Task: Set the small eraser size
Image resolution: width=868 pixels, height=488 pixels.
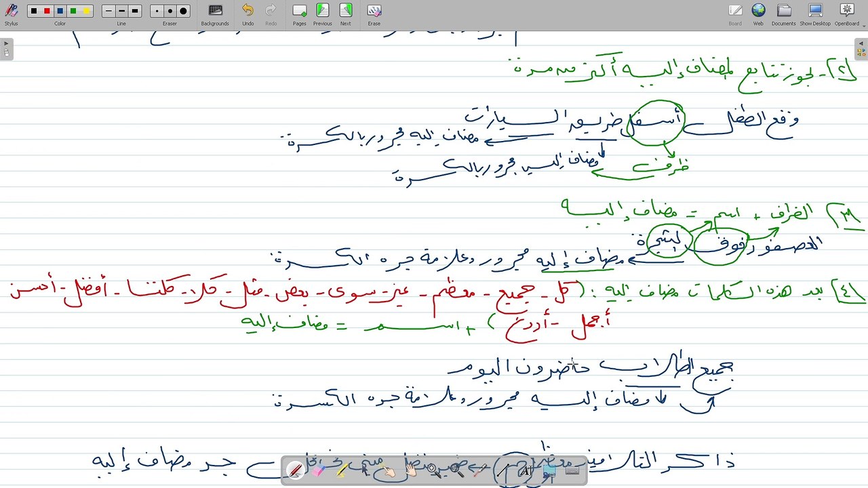Action: point(157,11)
